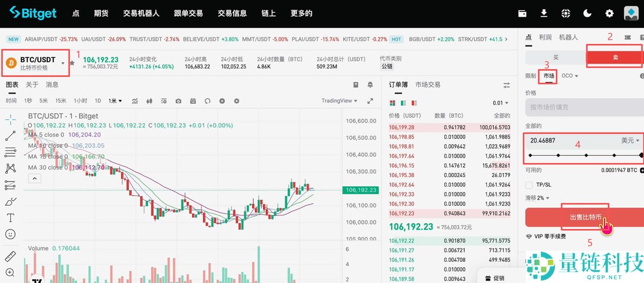This screenshot has width=644, height=283.
Task: Select the brush drawing tool
Action: 10,202
